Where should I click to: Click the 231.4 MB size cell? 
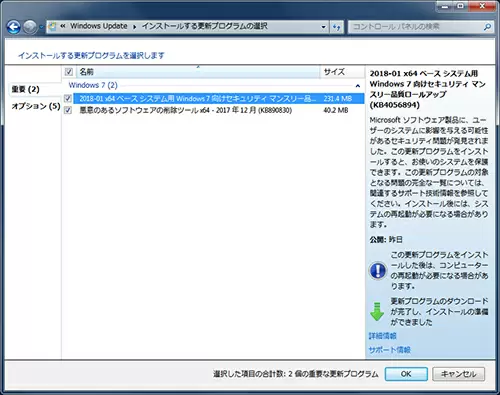tap(338, 98)
